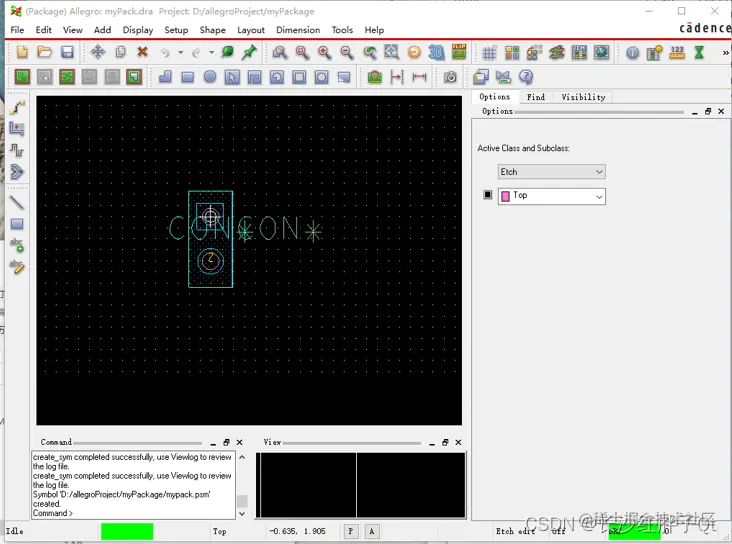Select the Options tab
Screen dimensions: 732x544
click(x=494, y=97)
